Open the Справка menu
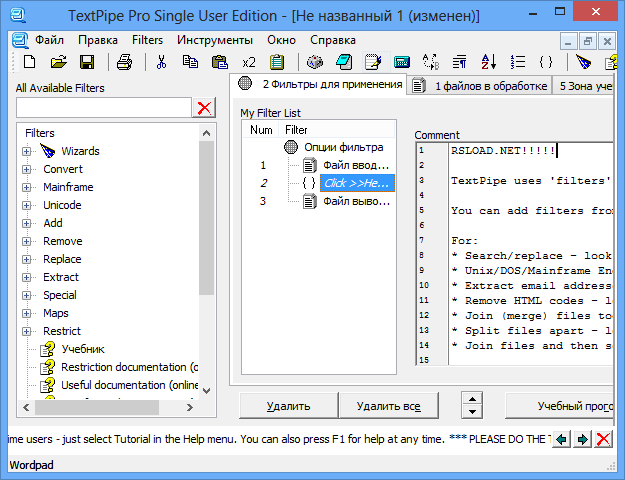This screenshot has width=625, height=480. tap(333, 40)
